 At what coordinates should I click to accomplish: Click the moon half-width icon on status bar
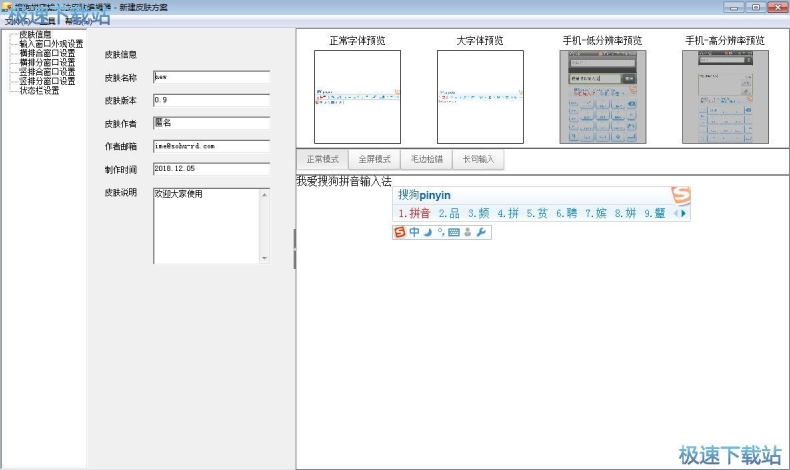pyautogui.click(x=427, y=232)
